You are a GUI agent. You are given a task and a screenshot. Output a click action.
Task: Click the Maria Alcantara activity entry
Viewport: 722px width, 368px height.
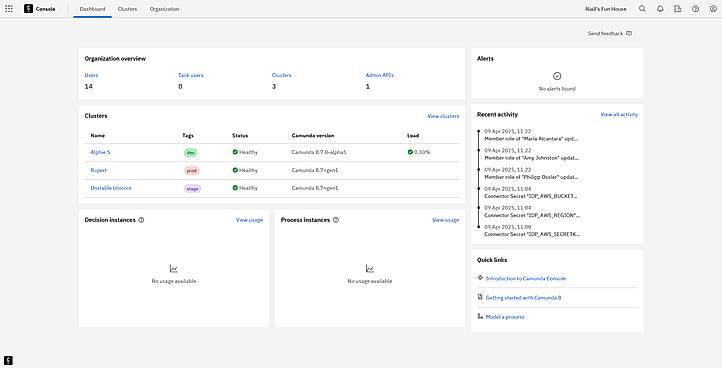point(531,135)
